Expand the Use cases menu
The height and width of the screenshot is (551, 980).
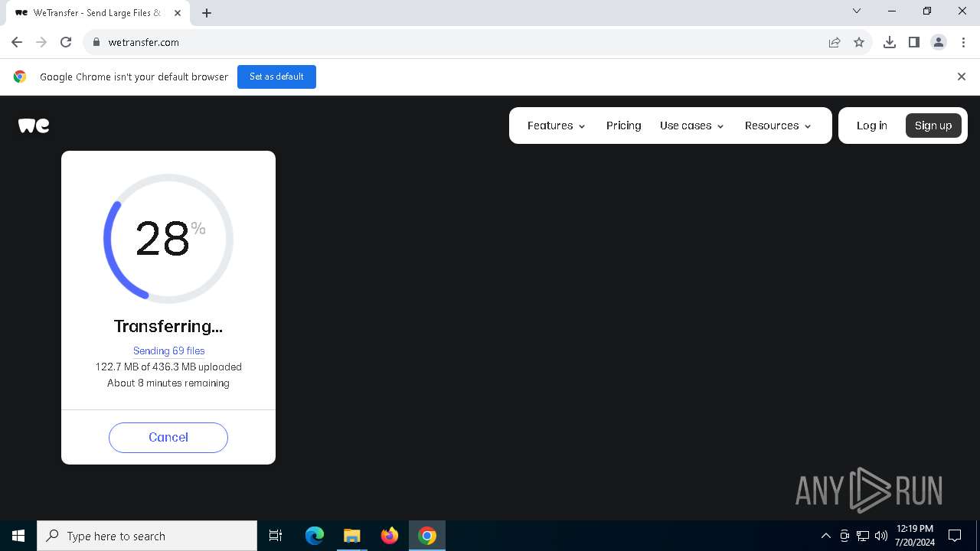pyautogui.click(x=692, y=126)
